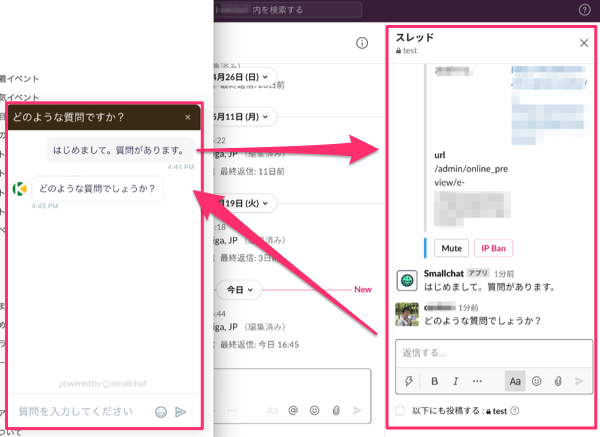Click the K agent avatar in chat widget
600x437 pixels.
pos(20,189)
